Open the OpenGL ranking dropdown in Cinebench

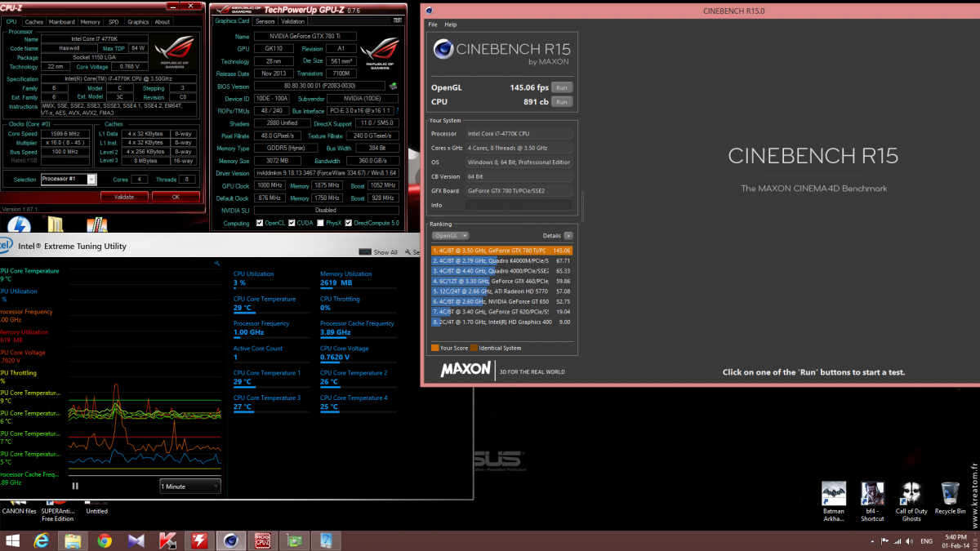click(x=450, y=235)
